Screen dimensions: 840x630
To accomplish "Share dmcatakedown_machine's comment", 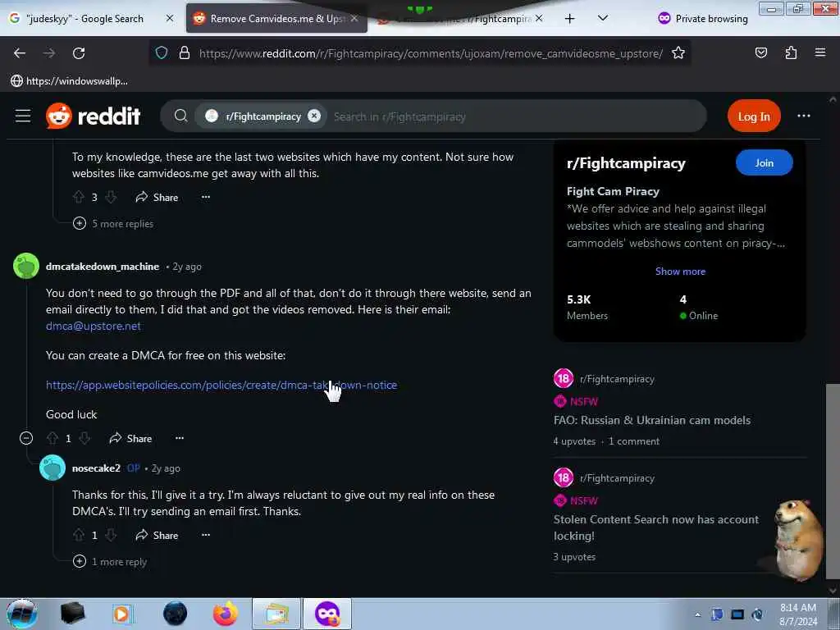I will (130, 438).
